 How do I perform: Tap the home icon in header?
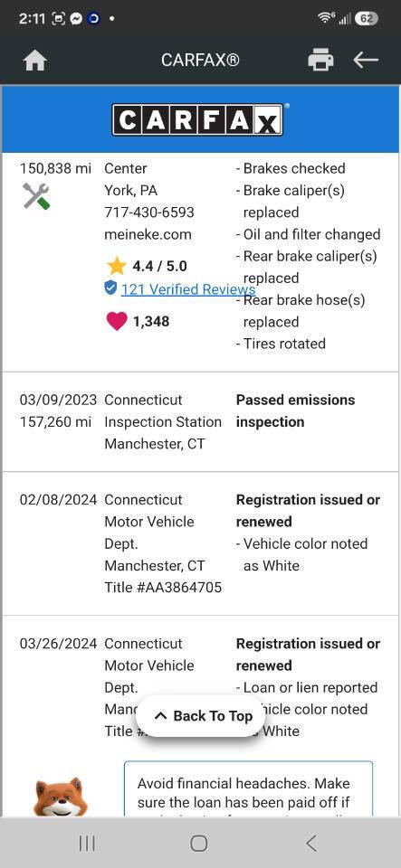tap(35, 60)
